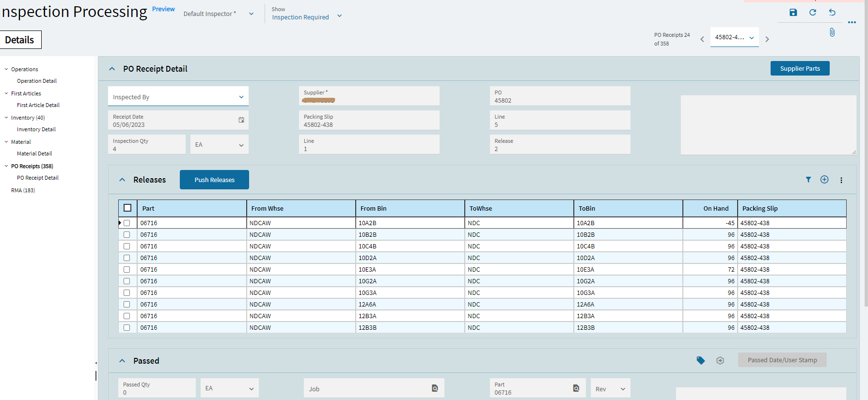The width and height of the screenshot is (868, 400).
Task: Open the attachments paperclip icon
Action: (x=832, y=32)
